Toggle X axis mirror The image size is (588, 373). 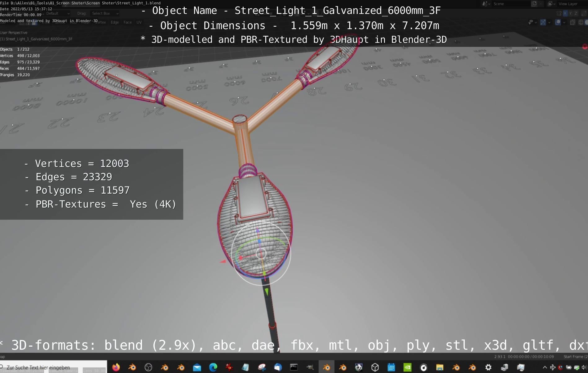(x=565, y=13)
